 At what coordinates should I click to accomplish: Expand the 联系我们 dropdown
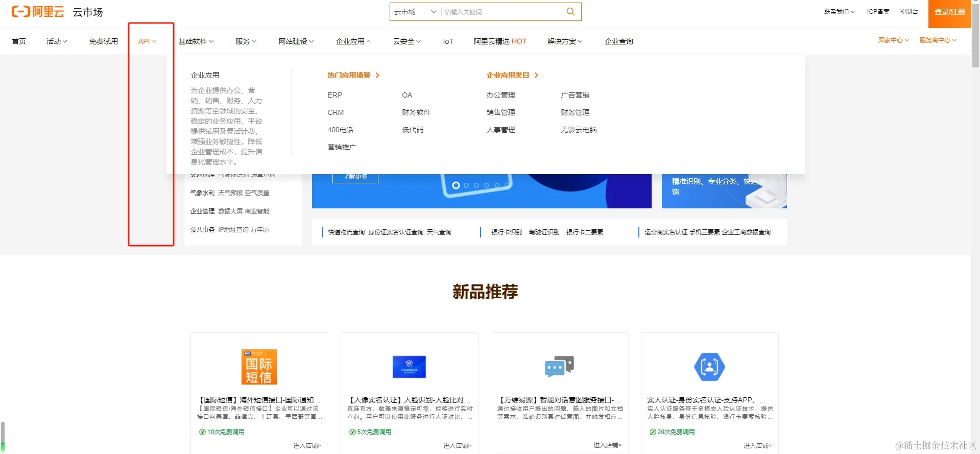coord(839,11)
